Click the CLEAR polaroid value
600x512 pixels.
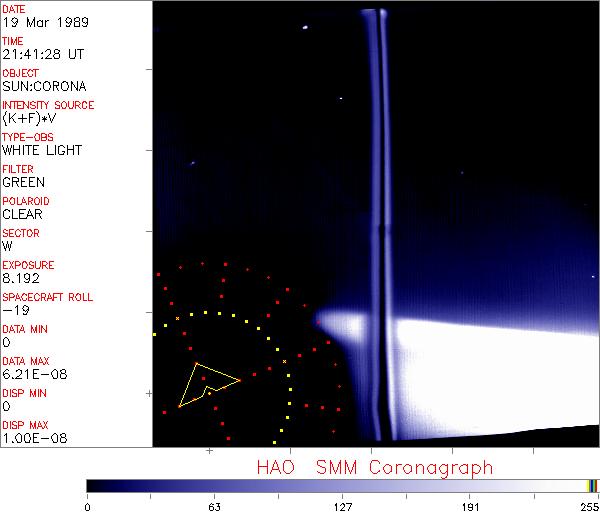22,214
